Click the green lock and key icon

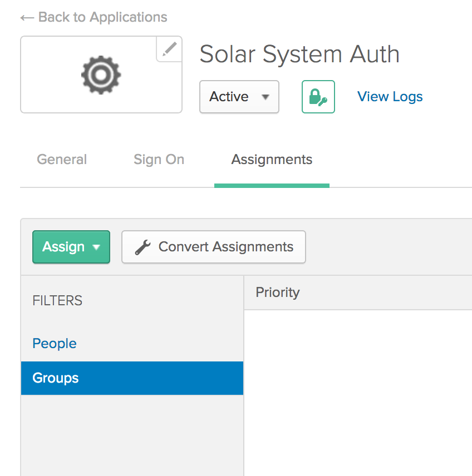point(318,97)
